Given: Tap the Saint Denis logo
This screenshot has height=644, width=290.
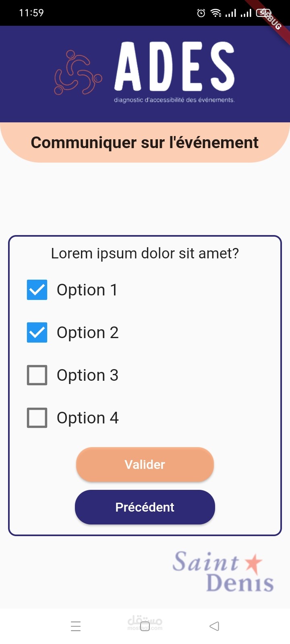Looking at the screenshot, I should pos(224,572).
